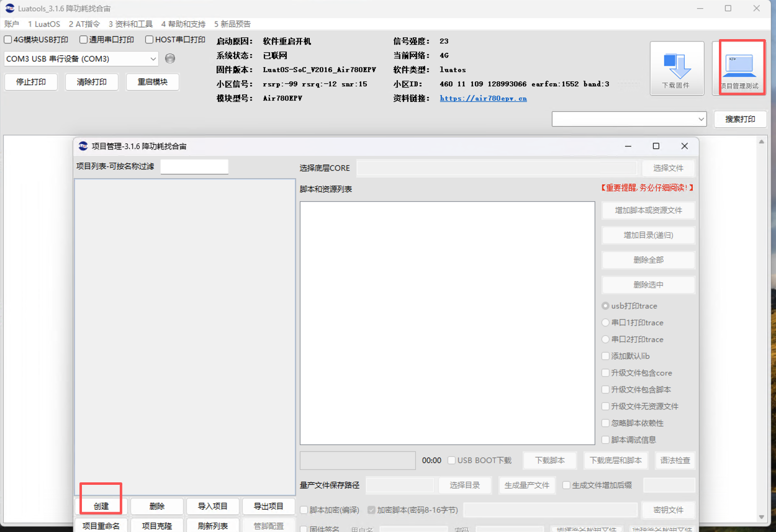Open the 账户 menu
This screenshot has height=532, width=776.
pyautogui.click(x=11, y=24)
